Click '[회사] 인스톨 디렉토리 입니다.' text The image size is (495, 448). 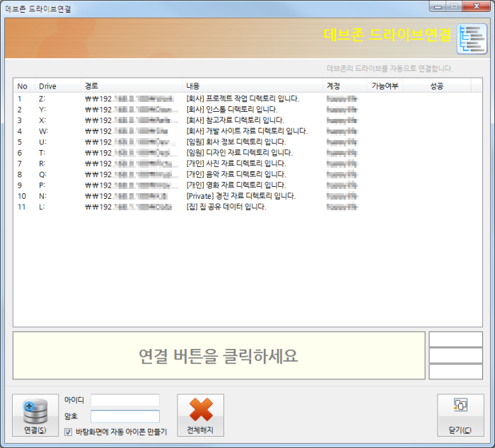tap(232, 110)
